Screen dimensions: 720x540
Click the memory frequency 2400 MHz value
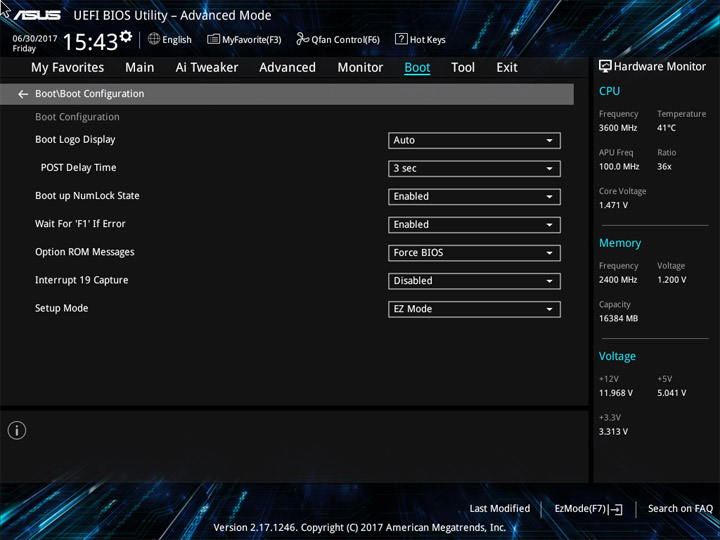tap(618, 280)
